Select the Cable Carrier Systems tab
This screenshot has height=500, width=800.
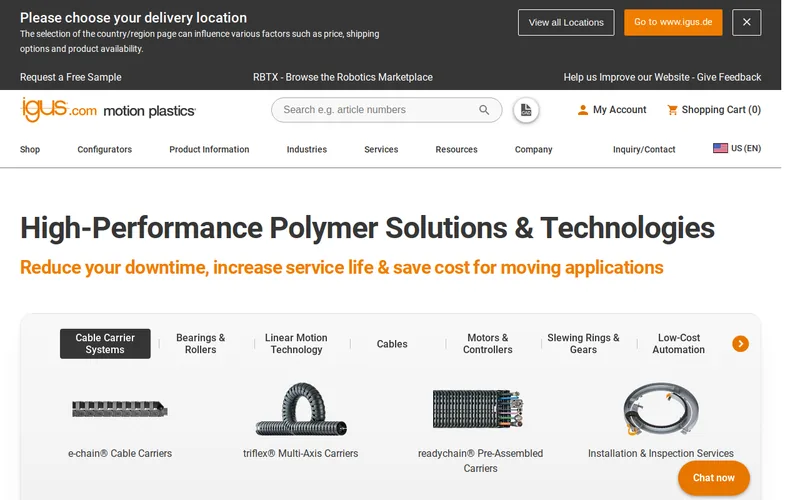pos(105,343)
